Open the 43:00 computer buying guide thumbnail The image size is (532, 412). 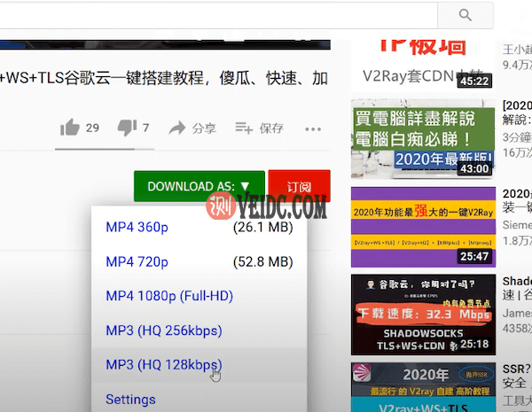(421, 137)
